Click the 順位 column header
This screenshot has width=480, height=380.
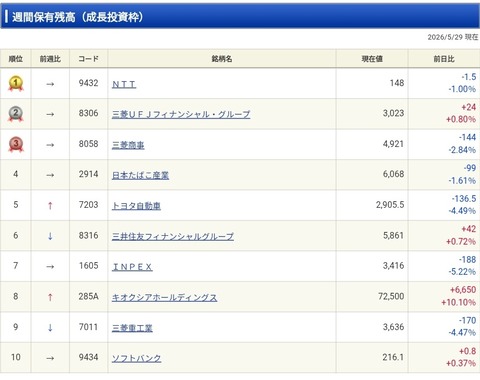[x=16, y=59]
